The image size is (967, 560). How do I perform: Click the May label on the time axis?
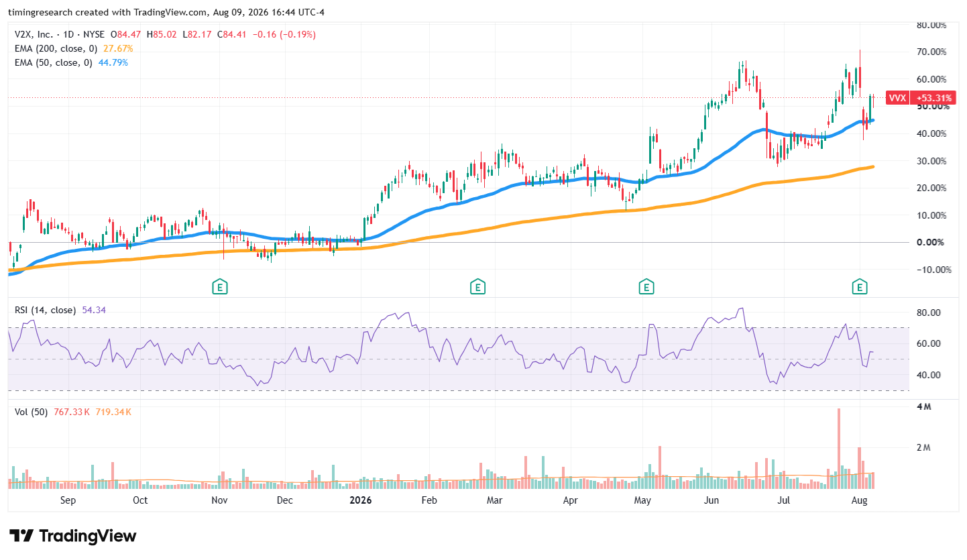click(x=643, y=500)
